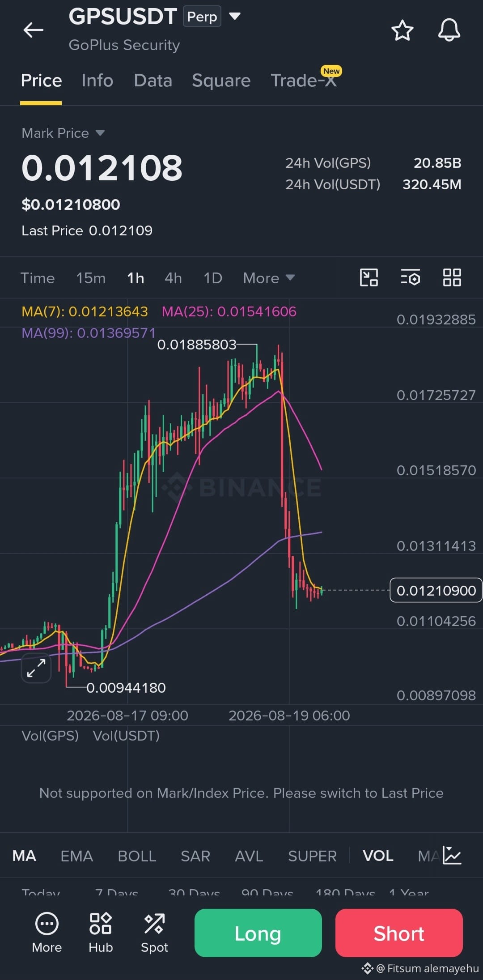Switch to the Price tab
Image resolution: width=483 pixels, height=980 pixels.
tap(41, 81)
